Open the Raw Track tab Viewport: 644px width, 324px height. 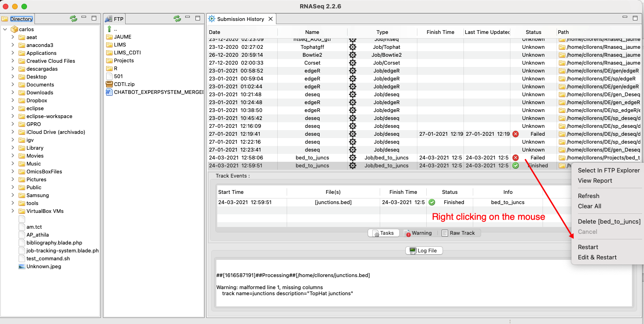[x=458, y=233]
